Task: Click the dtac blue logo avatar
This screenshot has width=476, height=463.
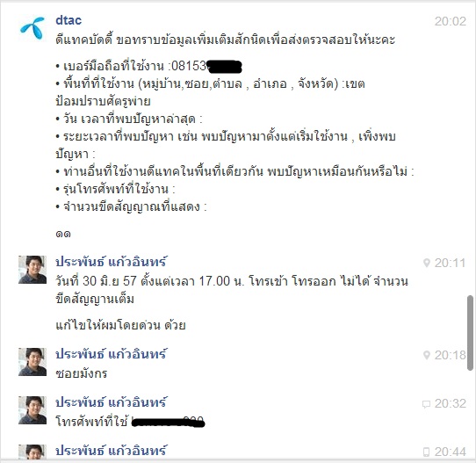Action: 32,28
